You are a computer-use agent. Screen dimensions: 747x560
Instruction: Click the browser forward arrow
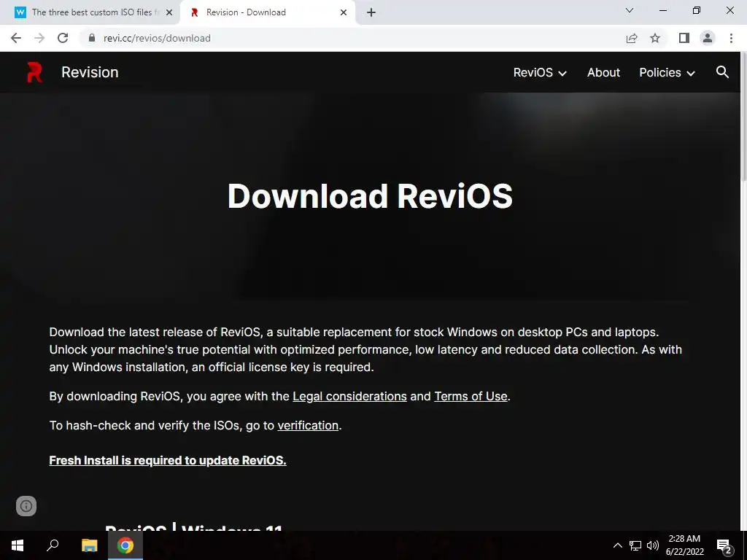(39, 38)
